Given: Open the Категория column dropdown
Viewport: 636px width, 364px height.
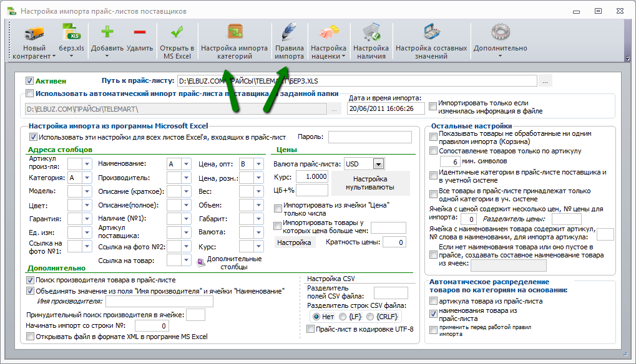Looking at the screenshot, I should pos(87,178).
